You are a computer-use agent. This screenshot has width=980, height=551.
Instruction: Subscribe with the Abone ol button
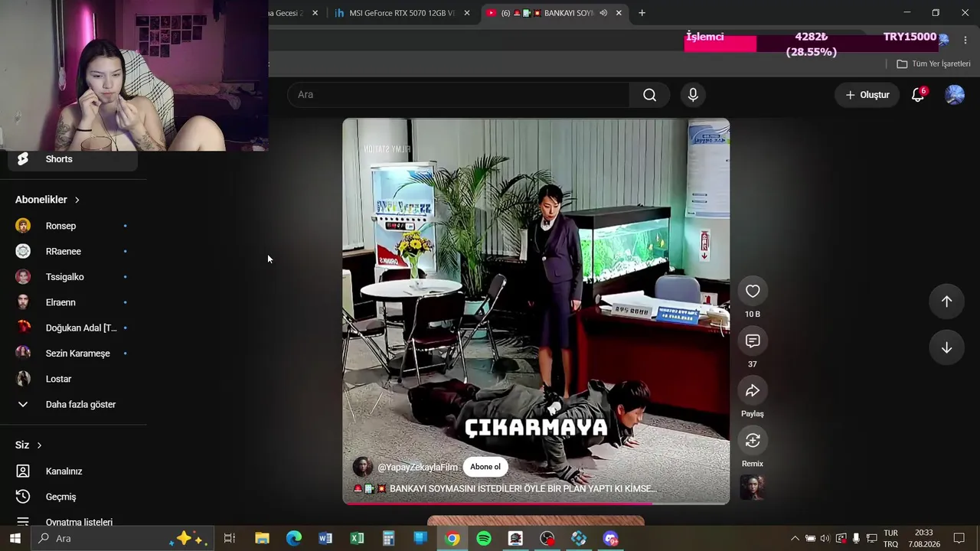click(485, 467)
